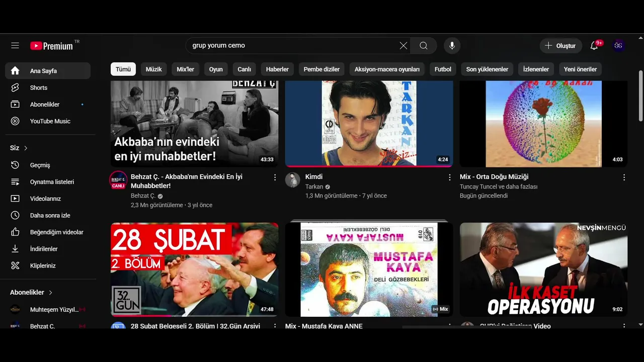Open more options for Kimdi video
The width and height of the screenshot is (644, 362).
[x=449, y=177]
